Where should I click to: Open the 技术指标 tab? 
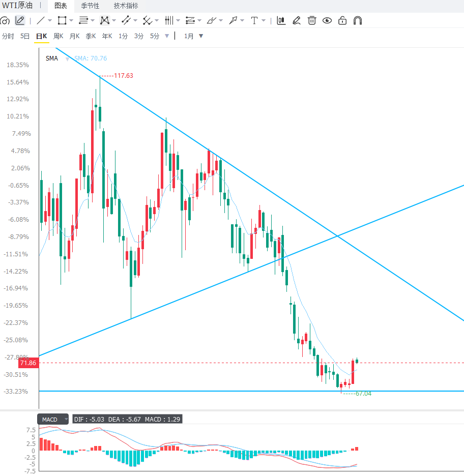[126, 6]
